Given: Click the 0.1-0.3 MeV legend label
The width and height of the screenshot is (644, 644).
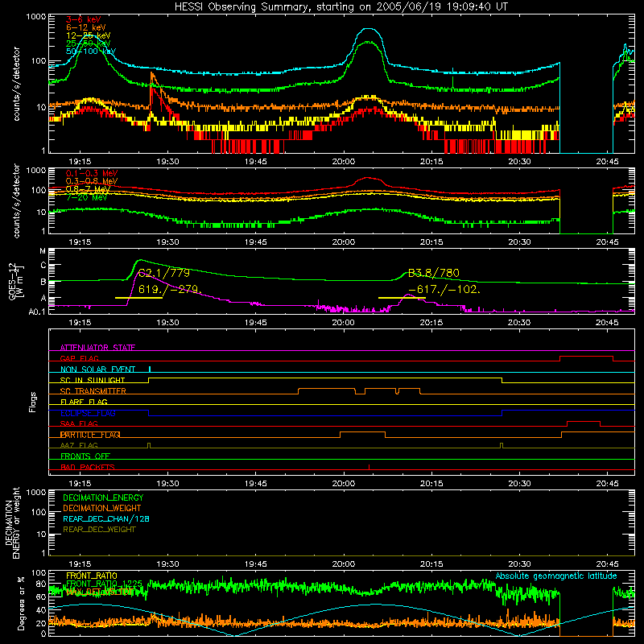Looking at the screenshot, I should tap(92, 173).
